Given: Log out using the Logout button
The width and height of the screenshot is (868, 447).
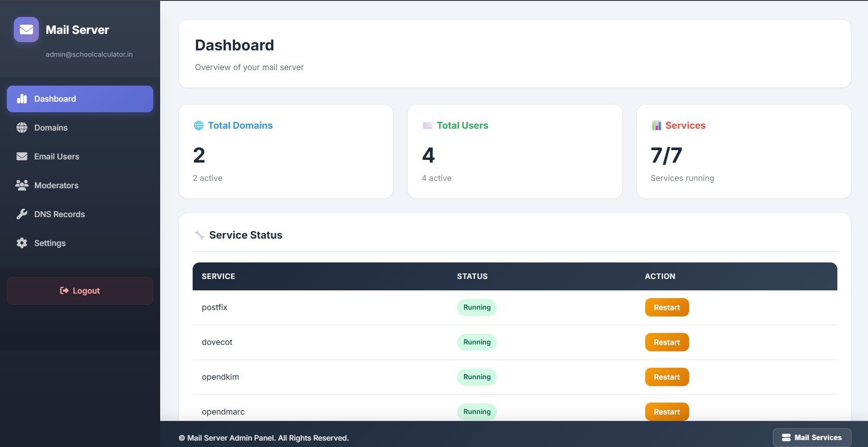Looking at the screenshot, I should (80, 291).
